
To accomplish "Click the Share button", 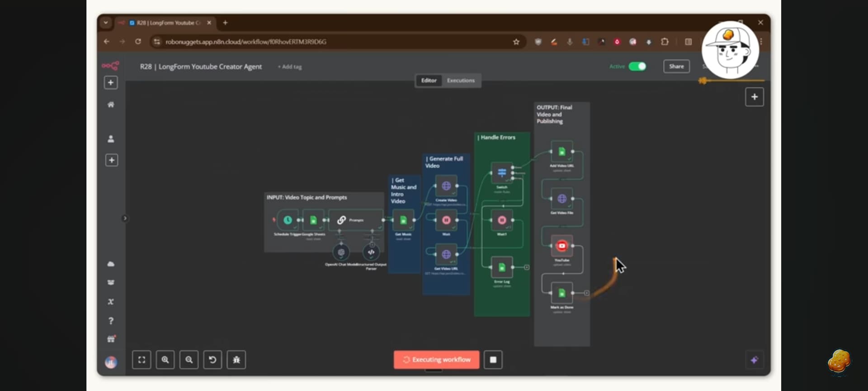I will pos(676,67).
